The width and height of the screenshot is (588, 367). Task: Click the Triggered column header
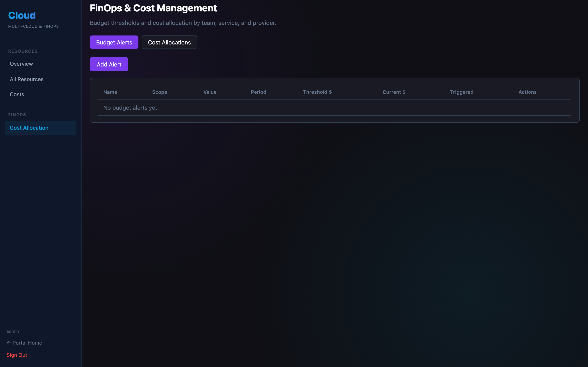point(462,92)
